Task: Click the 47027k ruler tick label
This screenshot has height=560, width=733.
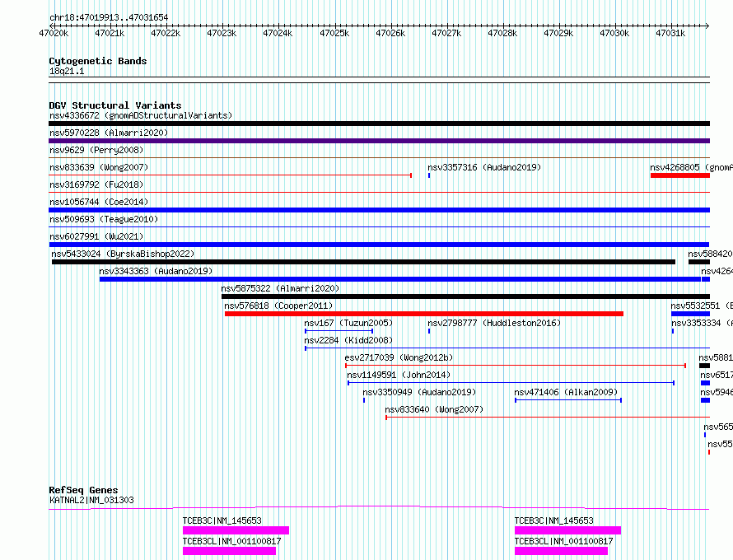Action: [x=446, y=33]
